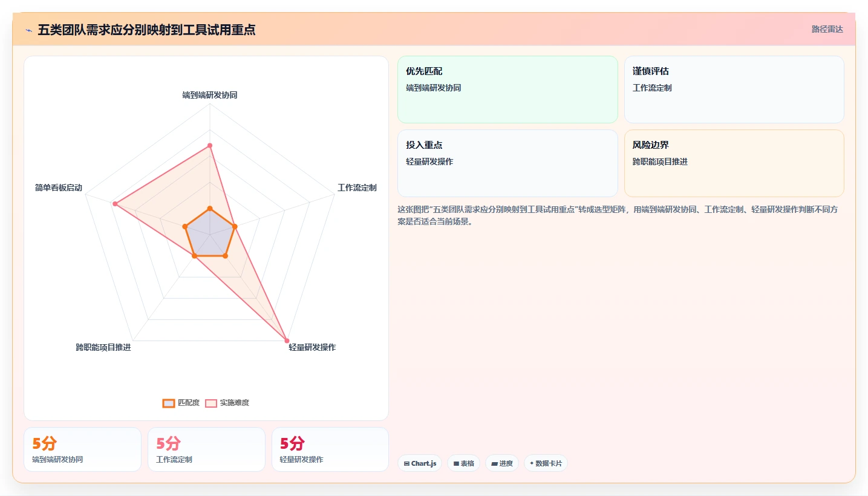Toggle the 匹配度 legend swatch
This screenshot has height=496, width=868.
point(169,403)
